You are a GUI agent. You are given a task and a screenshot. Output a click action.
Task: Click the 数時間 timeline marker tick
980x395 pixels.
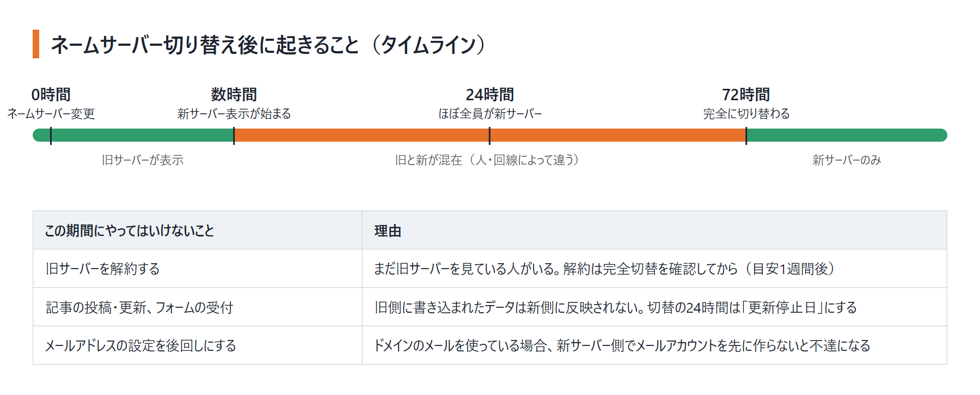tap(234, 136)
